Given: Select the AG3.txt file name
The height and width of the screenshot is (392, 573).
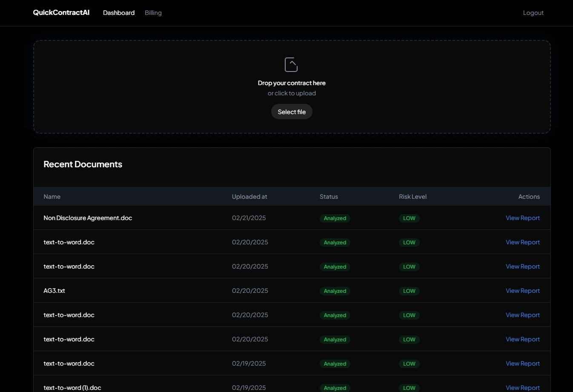Looking at the screenshot, I should click(x=54, y=291).
